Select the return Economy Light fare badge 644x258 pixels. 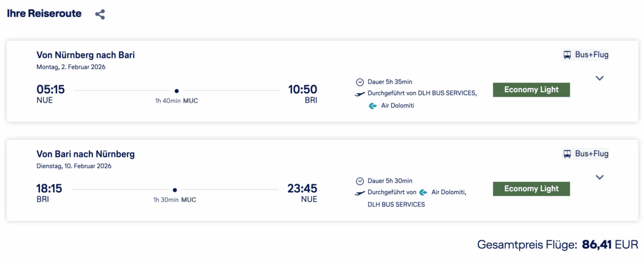coord(531,189)
